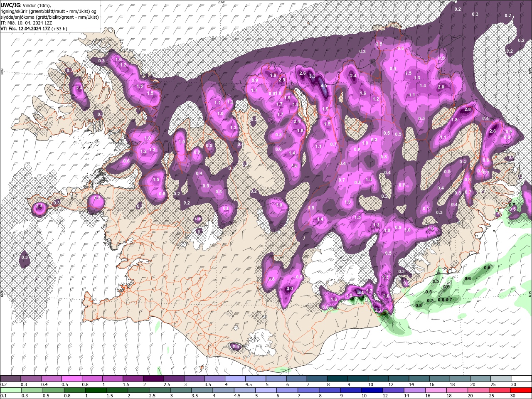
Task: Click the '4.0' snowfall value on the map
Action: pos(323,86)
